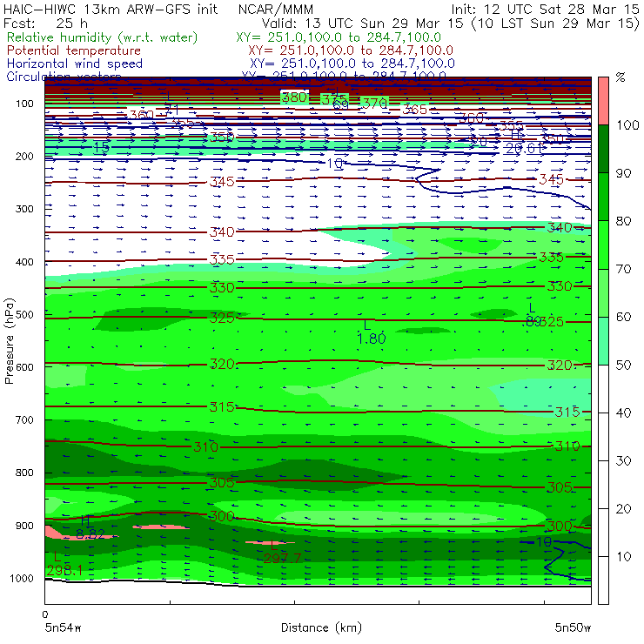Click the title 'HAIC-HIWC 13km ARW-GFS init'
The width and height of the screenshot is (644, 644).
111,10
